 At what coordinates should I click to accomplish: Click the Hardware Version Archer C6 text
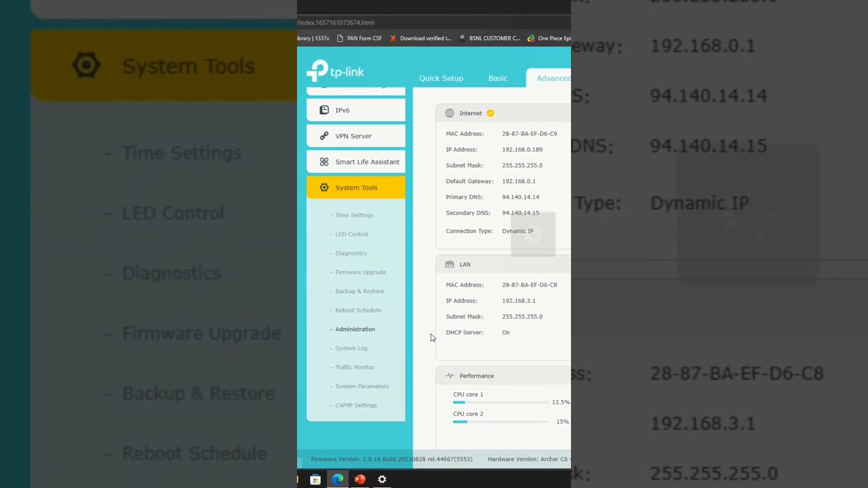(x=529, y=459)
